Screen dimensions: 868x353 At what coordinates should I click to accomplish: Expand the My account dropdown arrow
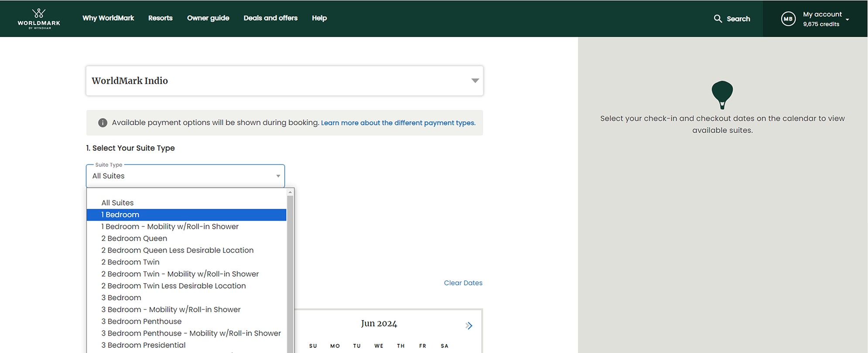coord(847,20)
